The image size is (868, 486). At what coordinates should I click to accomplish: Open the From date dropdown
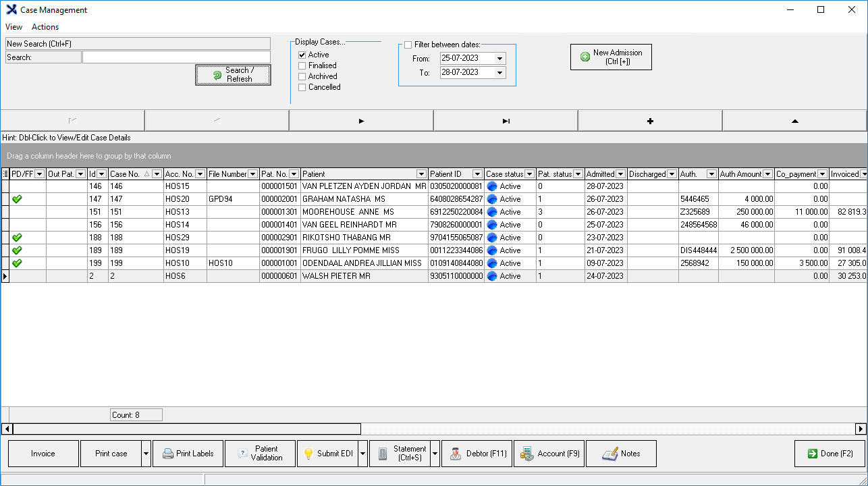(x=499, y=59)
